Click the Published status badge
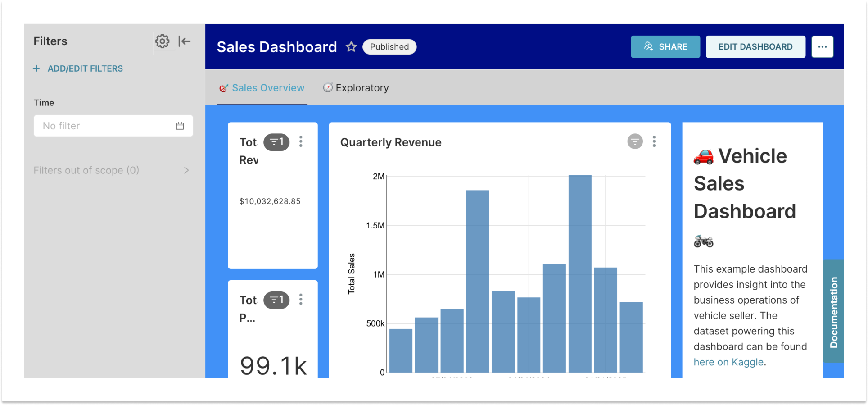The height and width of the screenshot is (405, 868). (389, 47)
